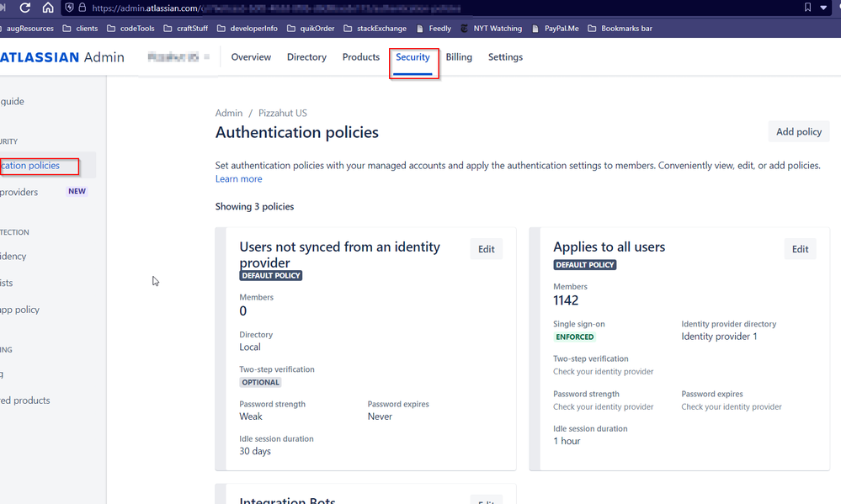Image resolution: width=841 pixels, height=504 pixels.
Task: Click the shield icon in address bar
Action: (69, 8)
